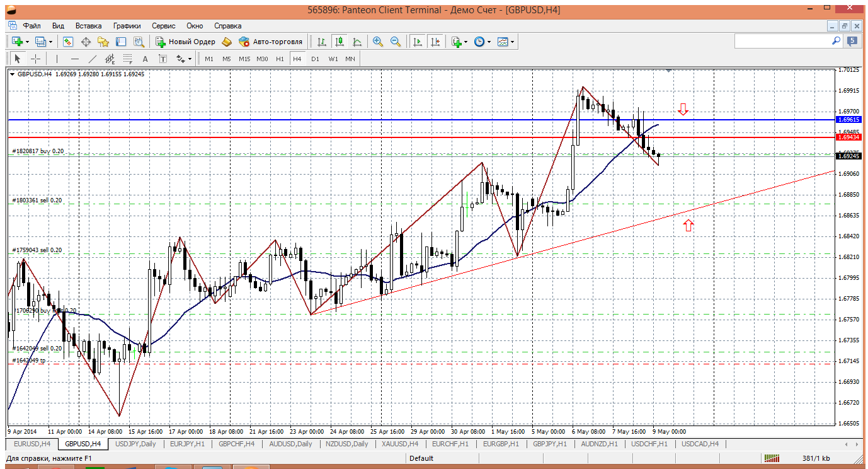Switch chart to candlesticks mode

tap(340, 42)
